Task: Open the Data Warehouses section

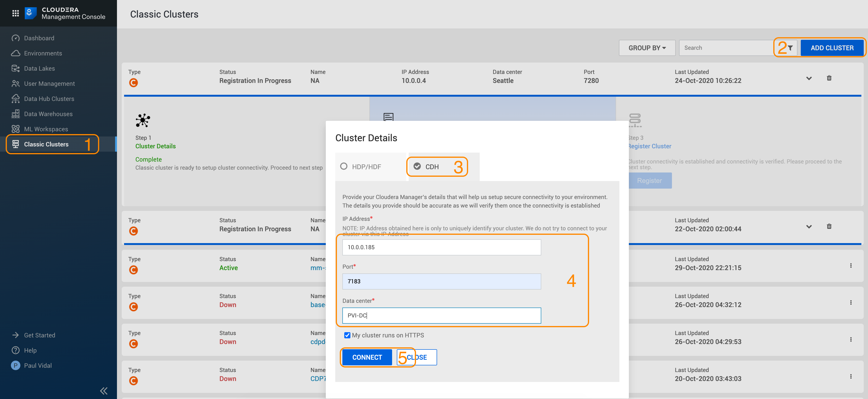Action: coord(48,114)
